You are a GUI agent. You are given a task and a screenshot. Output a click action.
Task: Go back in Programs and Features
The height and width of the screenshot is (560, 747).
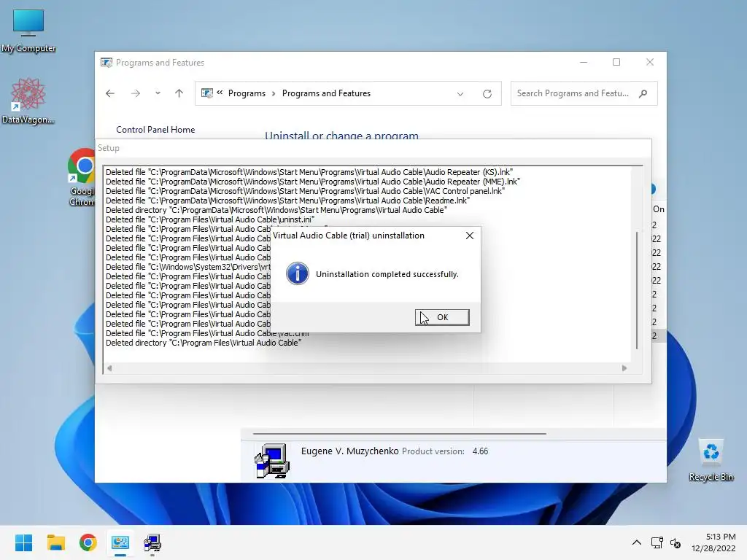[x=110, y=93]
